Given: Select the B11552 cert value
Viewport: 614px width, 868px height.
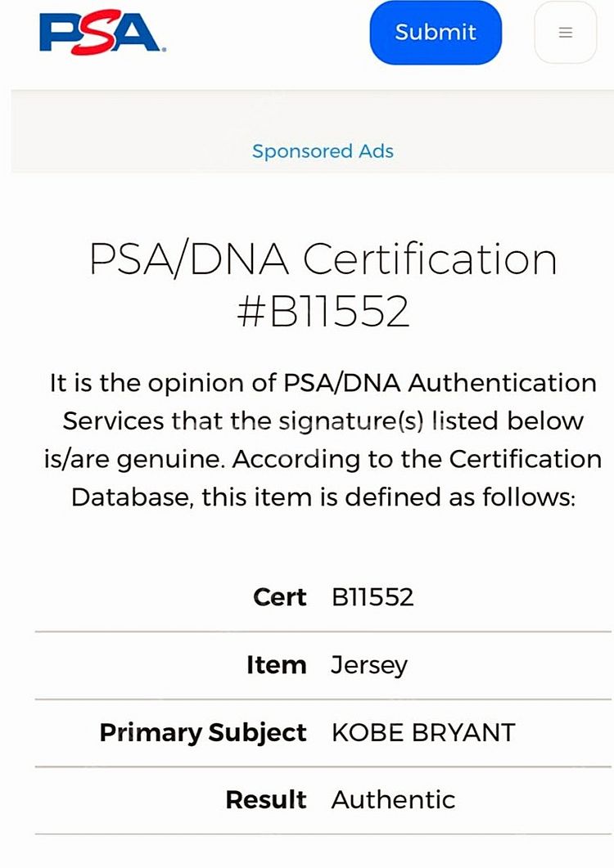Looking at the screenshot, I should coord(372,597).
